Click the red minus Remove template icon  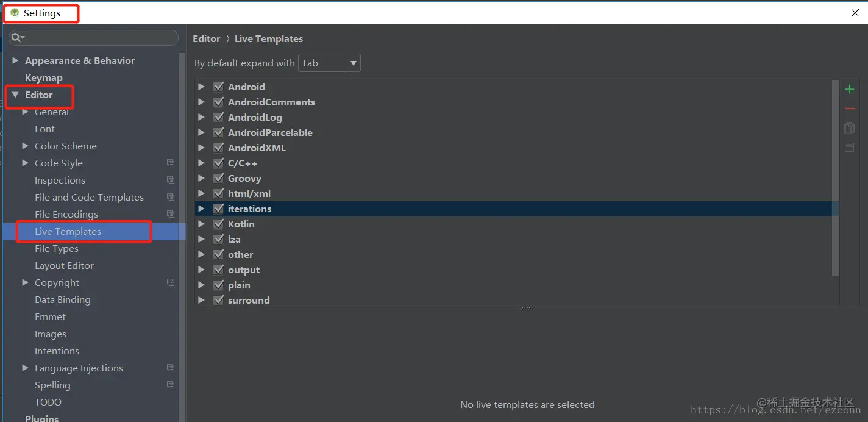(x=849, y=109)
